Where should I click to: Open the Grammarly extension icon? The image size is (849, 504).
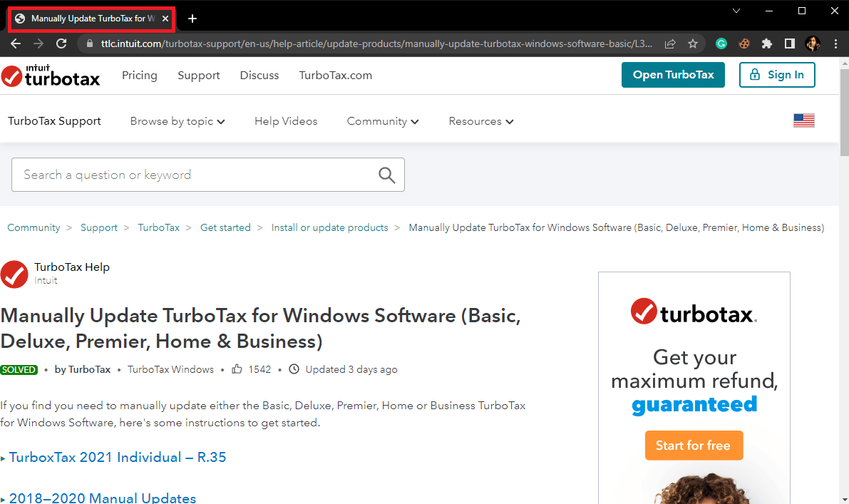click(721, 44)
